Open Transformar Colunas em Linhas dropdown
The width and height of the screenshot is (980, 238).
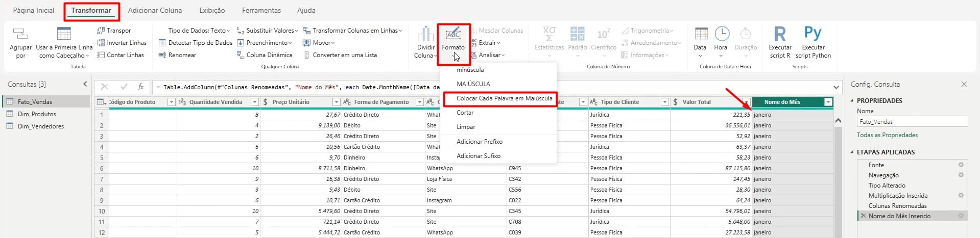point(352,31)
